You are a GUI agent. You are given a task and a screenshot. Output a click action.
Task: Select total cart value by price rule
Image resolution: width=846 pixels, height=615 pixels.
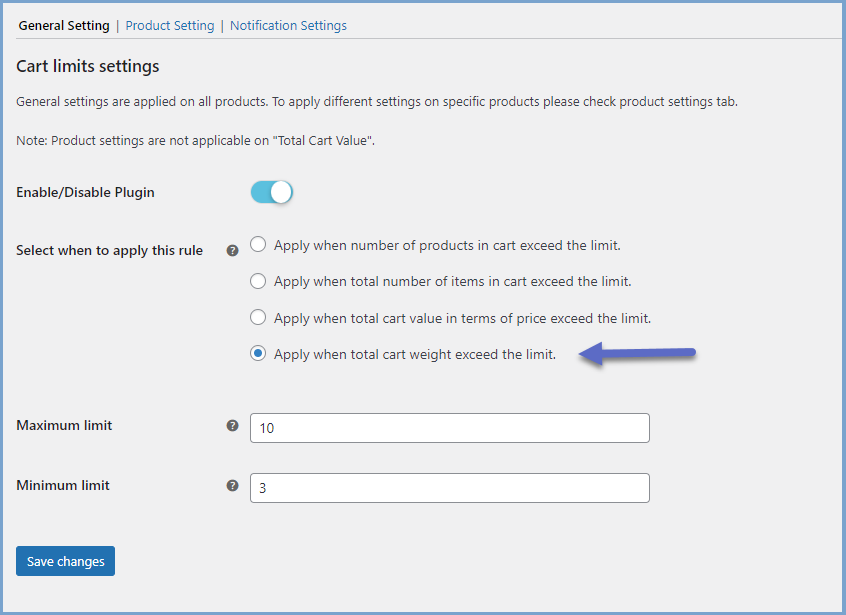pyautogui.click(x=258, y=318)
